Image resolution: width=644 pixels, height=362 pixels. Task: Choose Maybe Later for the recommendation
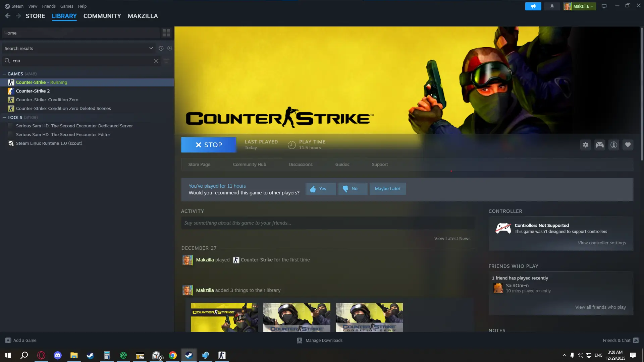[387, 189]
